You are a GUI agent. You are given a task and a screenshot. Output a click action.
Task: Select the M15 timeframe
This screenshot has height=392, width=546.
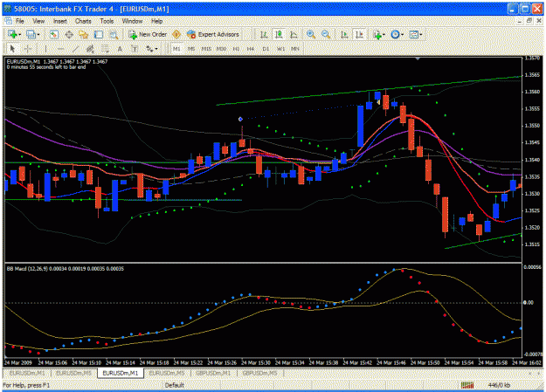[x=206, y=49]
